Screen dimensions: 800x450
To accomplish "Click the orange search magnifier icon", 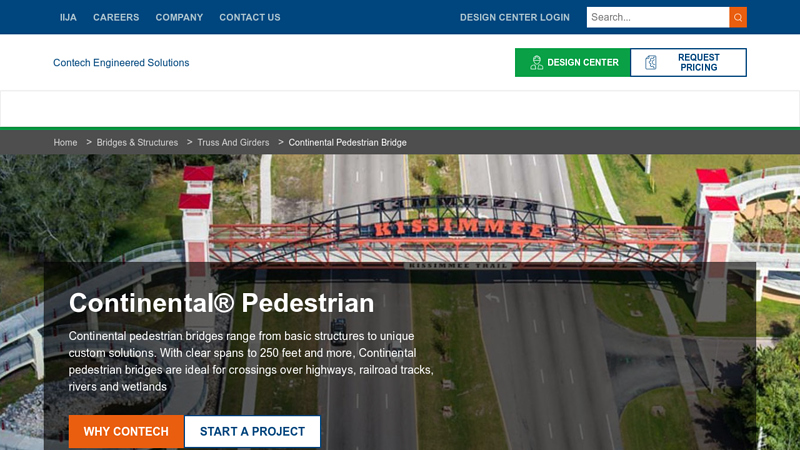I will [738, 17].
